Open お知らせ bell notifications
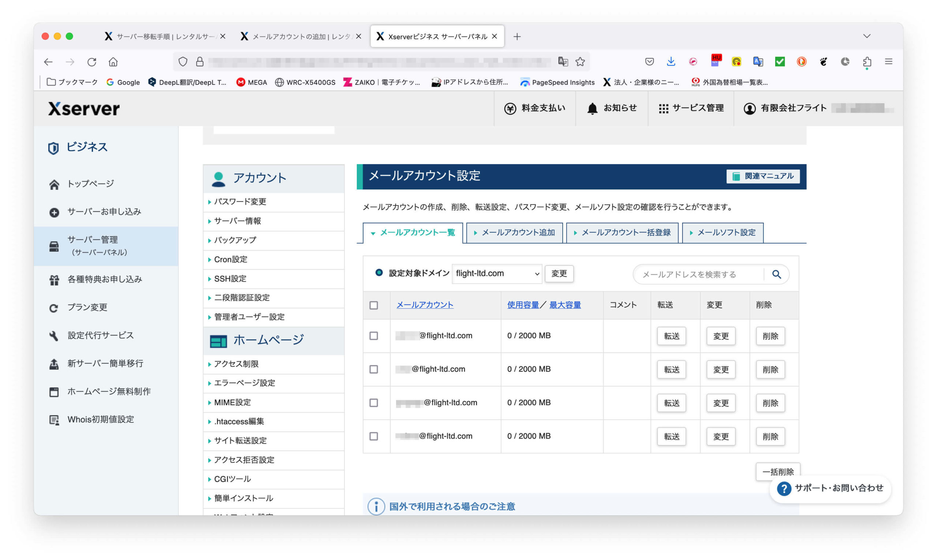 612,108
